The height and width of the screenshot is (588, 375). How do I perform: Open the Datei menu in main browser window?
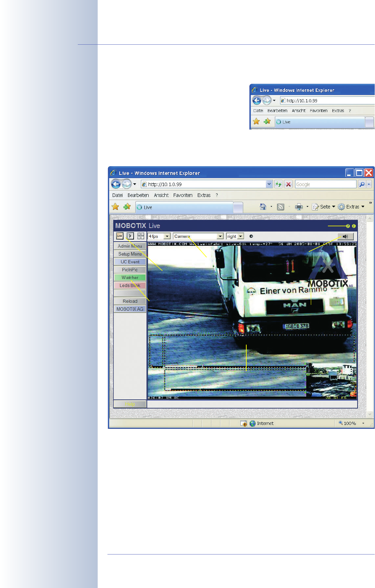tap(118, 195)
